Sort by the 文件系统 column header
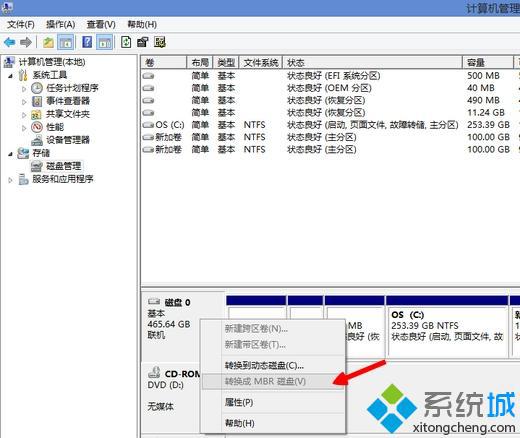The height and width of the screenshot is (438, 520). (261, 62)
